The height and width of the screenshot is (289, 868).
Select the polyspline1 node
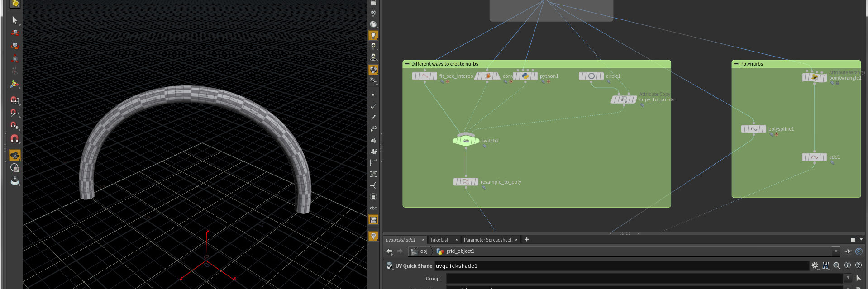pyautogui.click(x=754, y=129)
